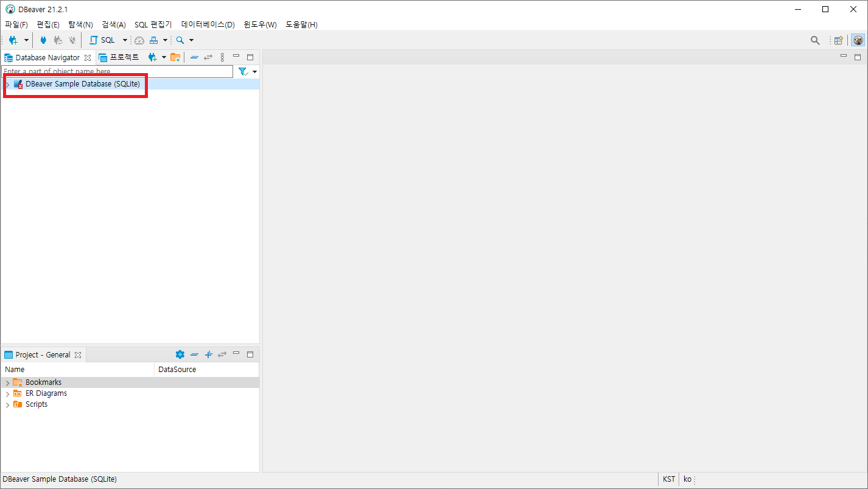
Task: Select the Scripts tree item
Action: (x=37, y=404)
